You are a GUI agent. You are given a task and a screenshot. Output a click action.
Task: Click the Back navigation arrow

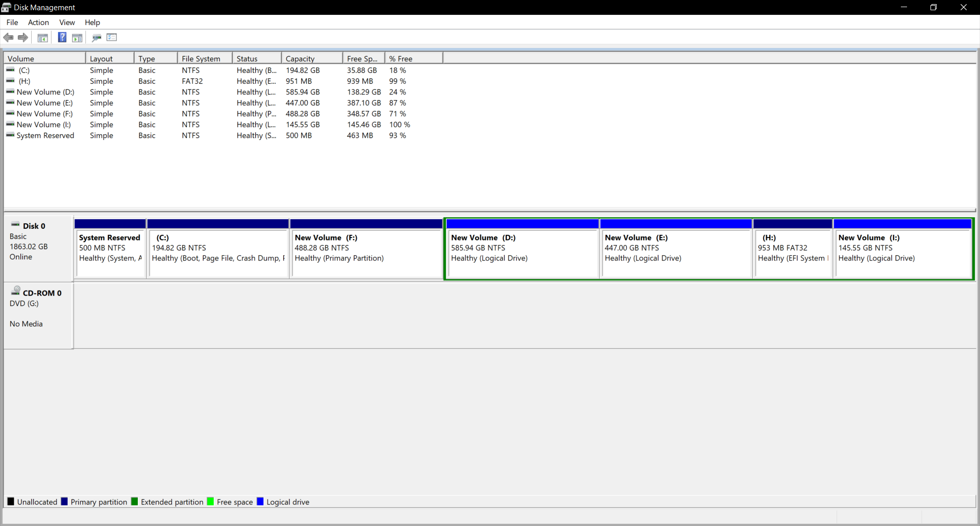click(8, 37)
